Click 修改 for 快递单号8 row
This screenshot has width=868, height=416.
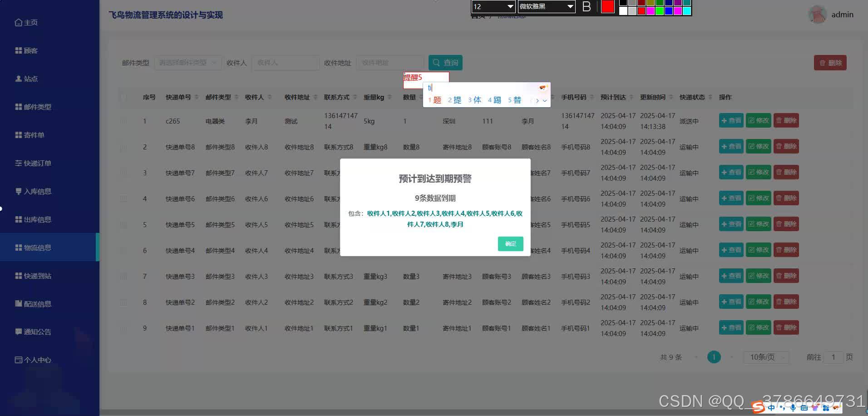click(758, 147)
